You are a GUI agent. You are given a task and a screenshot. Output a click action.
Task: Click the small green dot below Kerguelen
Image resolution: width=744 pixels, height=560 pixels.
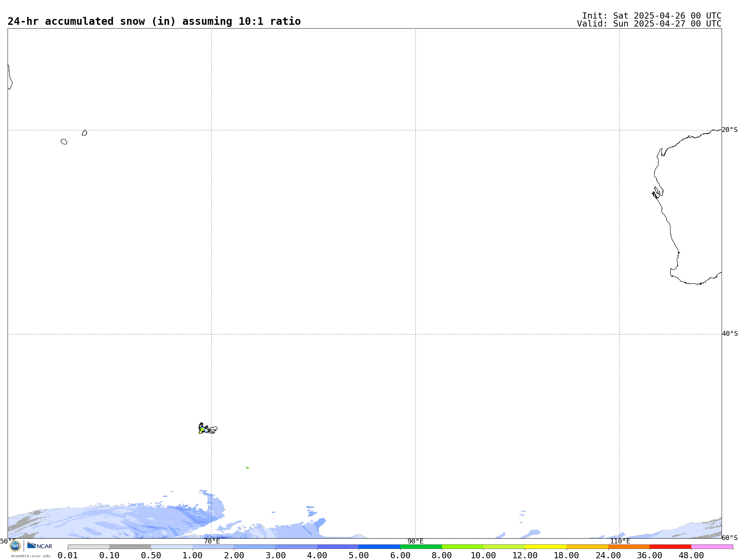click(x=248, y=468)
